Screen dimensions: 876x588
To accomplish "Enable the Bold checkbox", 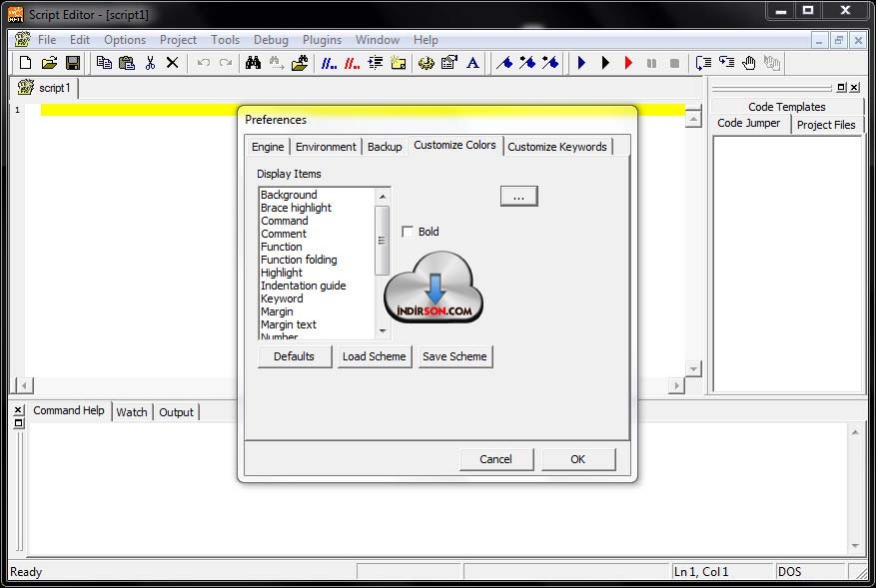I will tap(408, 232).
